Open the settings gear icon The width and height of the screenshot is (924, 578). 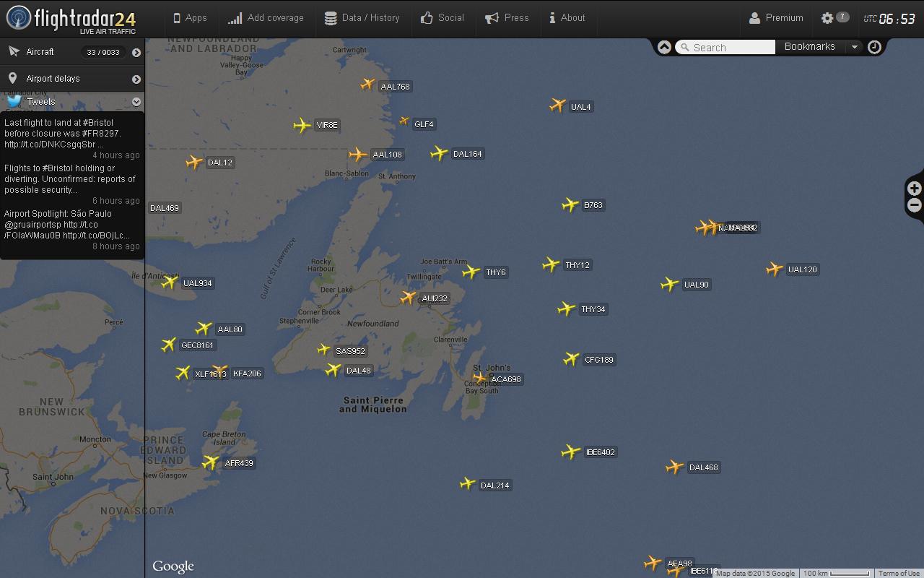coord(827,18)
